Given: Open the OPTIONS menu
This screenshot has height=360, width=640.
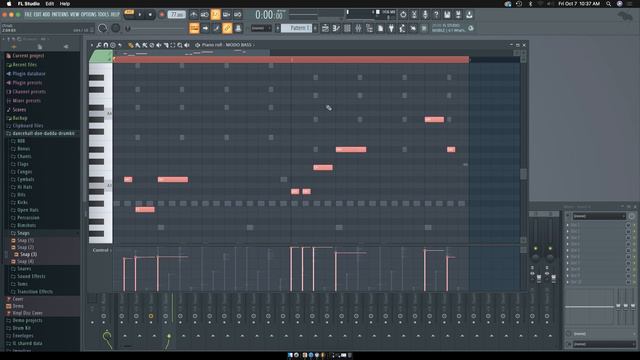Looking at the screenshot, I should click(x=88, y=14).
